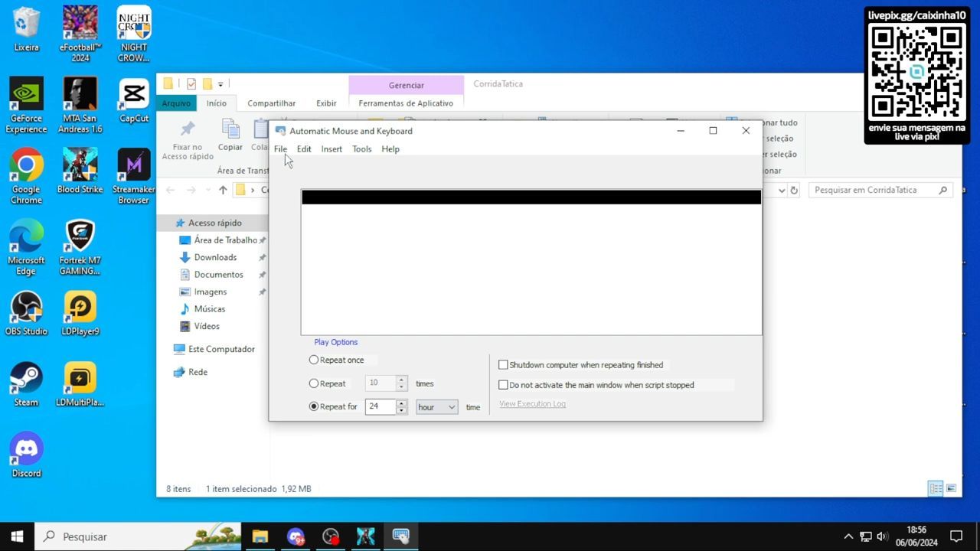The height and width of the screenshot is (551, 980).
Task: Go to Downloads in quick access
Action: (215, 257)
